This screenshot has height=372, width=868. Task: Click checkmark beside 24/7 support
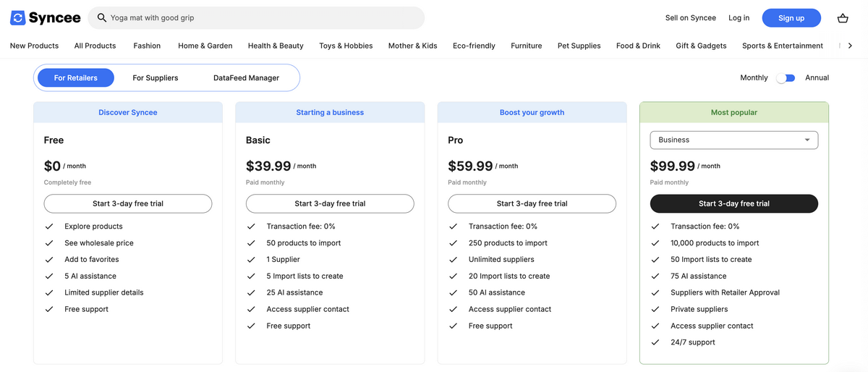tap(655, 342)
